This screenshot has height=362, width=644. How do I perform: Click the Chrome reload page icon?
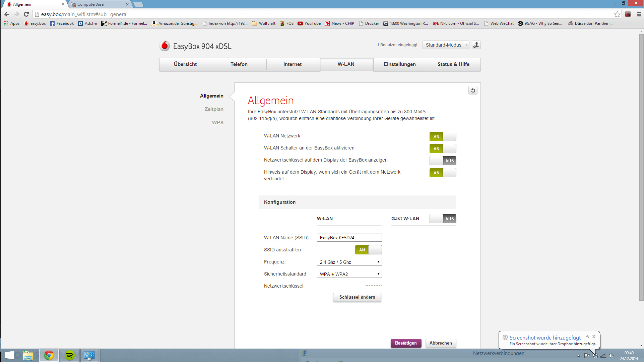tap(26, 14)
